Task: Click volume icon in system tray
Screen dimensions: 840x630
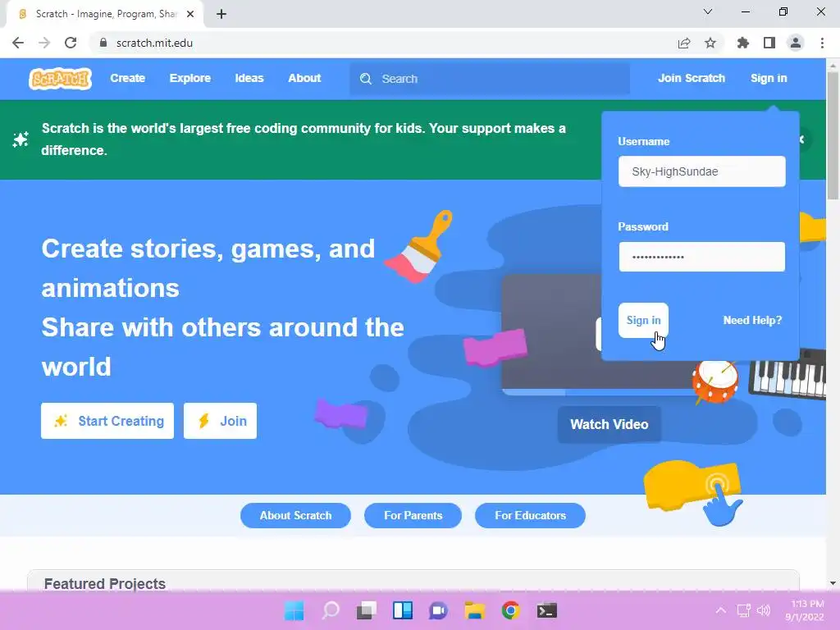Action: 764,610
